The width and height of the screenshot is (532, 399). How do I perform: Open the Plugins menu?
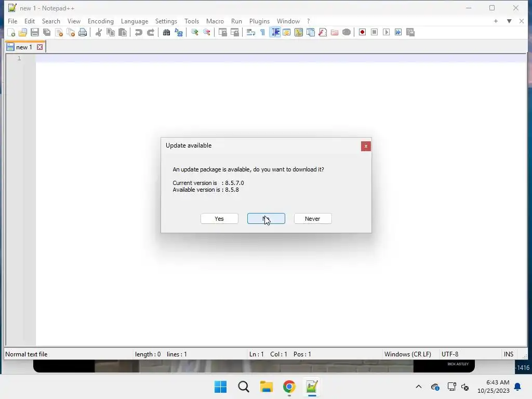259,21
